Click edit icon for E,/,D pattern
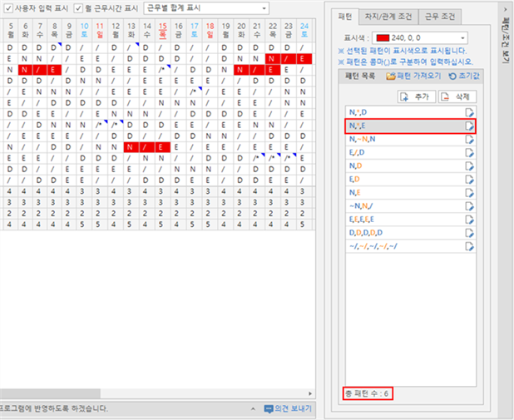Image resolution: width=514 pixels, height=420 pixels. [x=470, y=153]
